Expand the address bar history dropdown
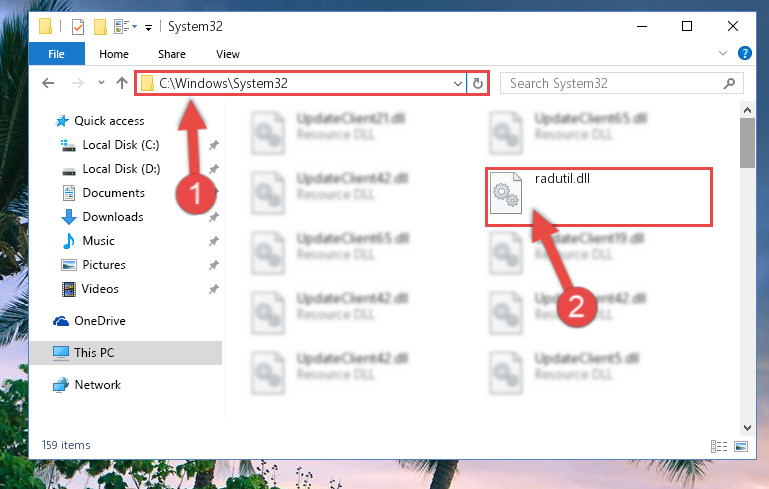This screenshot has height=489, width=769. point(458,83)
